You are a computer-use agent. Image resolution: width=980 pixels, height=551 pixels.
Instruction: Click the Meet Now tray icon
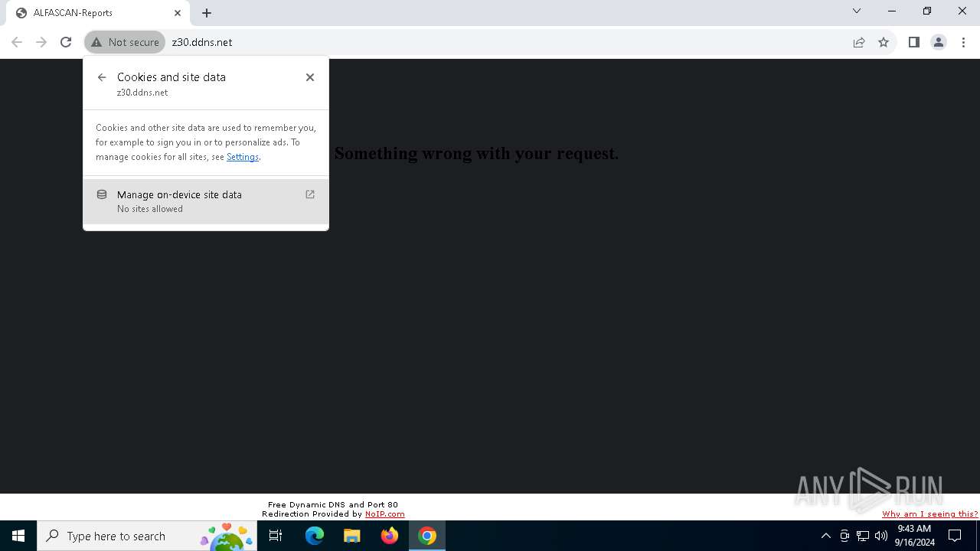[x=844, y=536]
